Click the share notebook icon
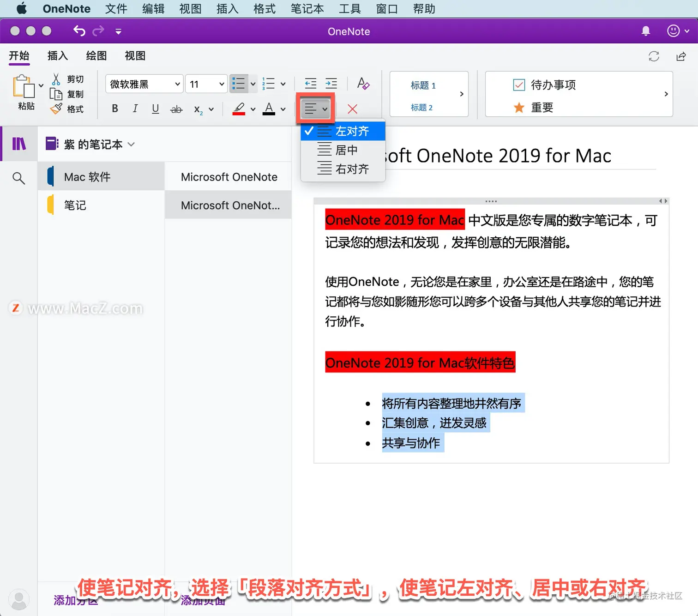Screen dimensions: 698x616 coord(681,56)
